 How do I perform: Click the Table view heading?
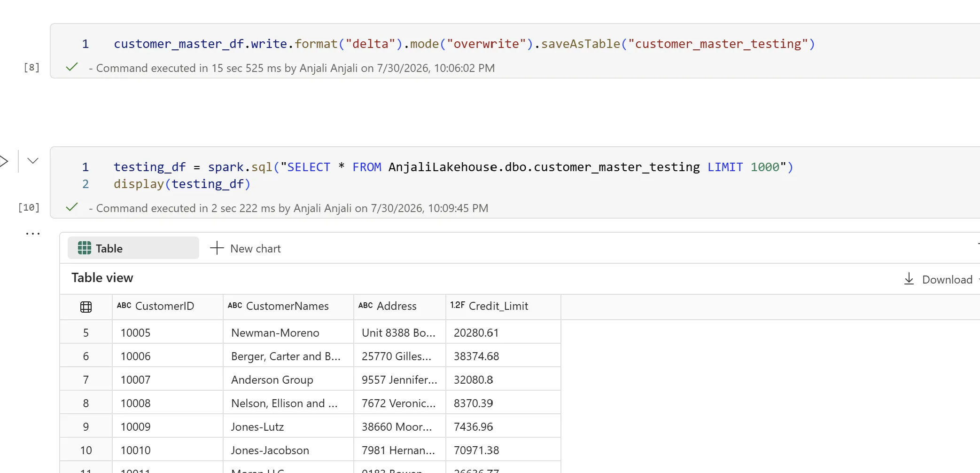pos(102,278)
